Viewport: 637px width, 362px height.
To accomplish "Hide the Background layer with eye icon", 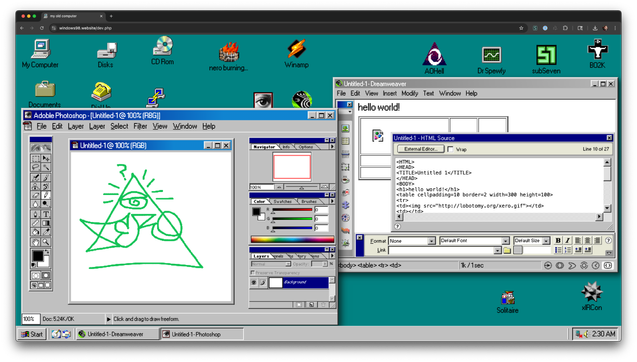I will click(254, 282).
